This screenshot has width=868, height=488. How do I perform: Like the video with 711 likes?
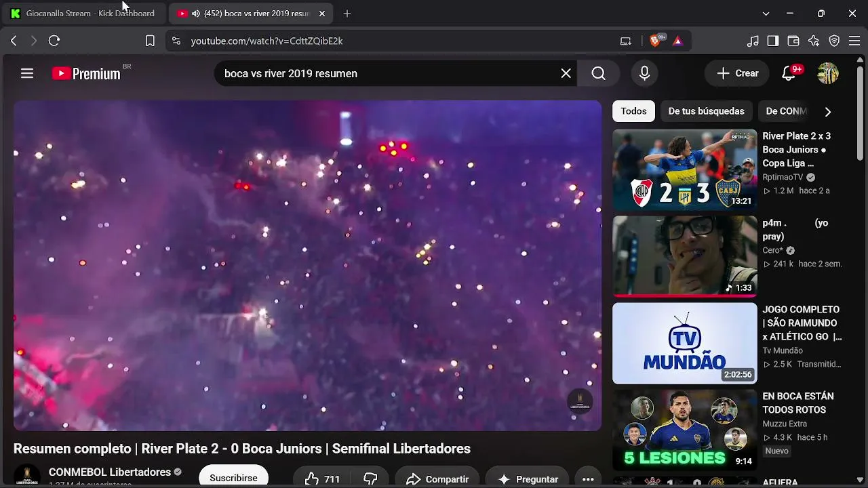(322, 479)
